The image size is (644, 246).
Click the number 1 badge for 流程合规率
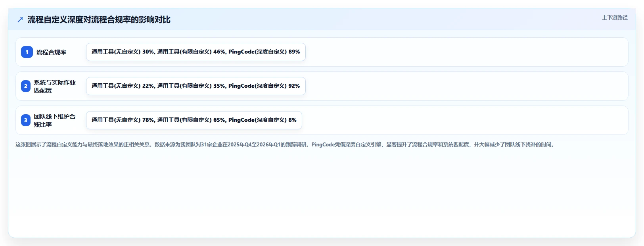pyautogui.click(x=27, y=52)
